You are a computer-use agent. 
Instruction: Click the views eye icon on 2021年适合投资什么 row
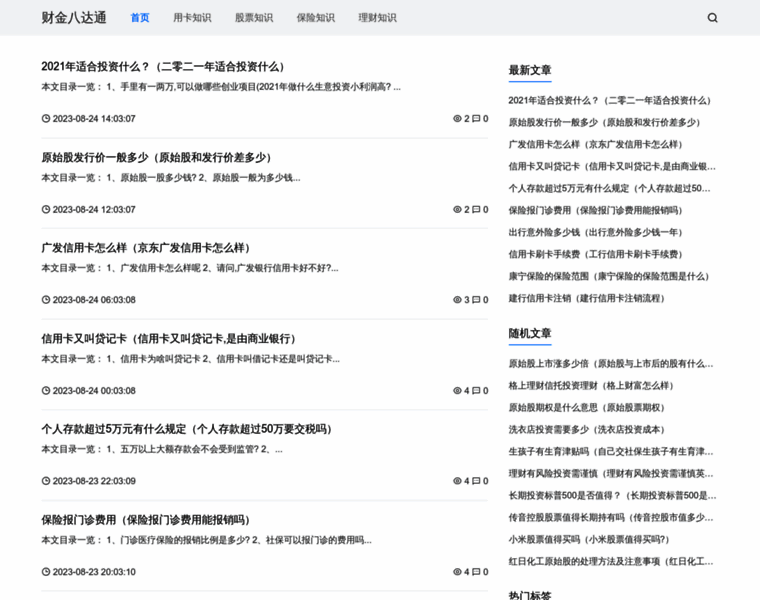tap(457, 119)
